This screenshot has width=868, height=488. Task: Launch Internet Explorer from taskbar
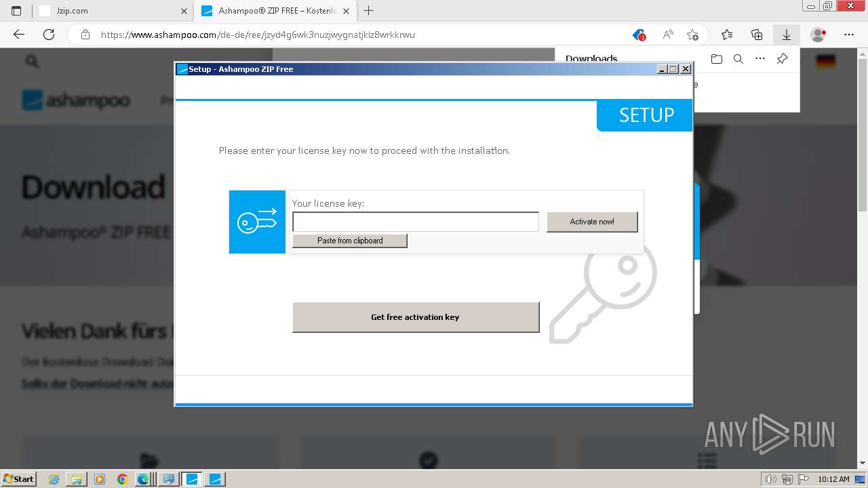click(54, 479)
